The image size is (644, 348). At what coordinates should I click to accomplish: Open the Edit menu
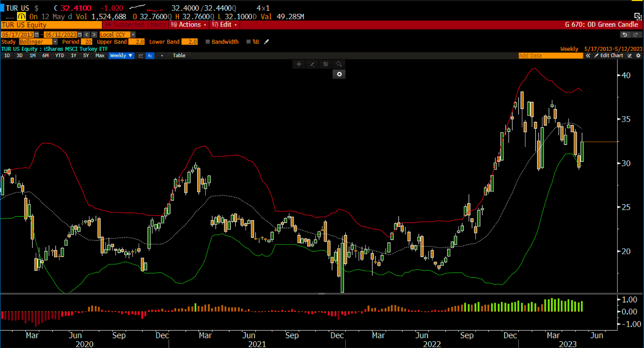(x=224, y=24)
